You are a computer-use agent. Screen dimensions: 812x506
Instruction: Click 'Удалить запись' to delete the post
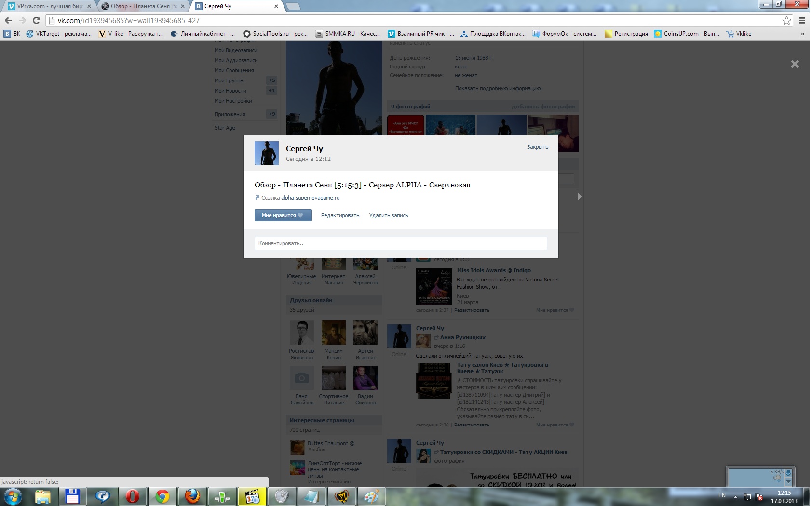pyautogui.click(x=389, y=215)
